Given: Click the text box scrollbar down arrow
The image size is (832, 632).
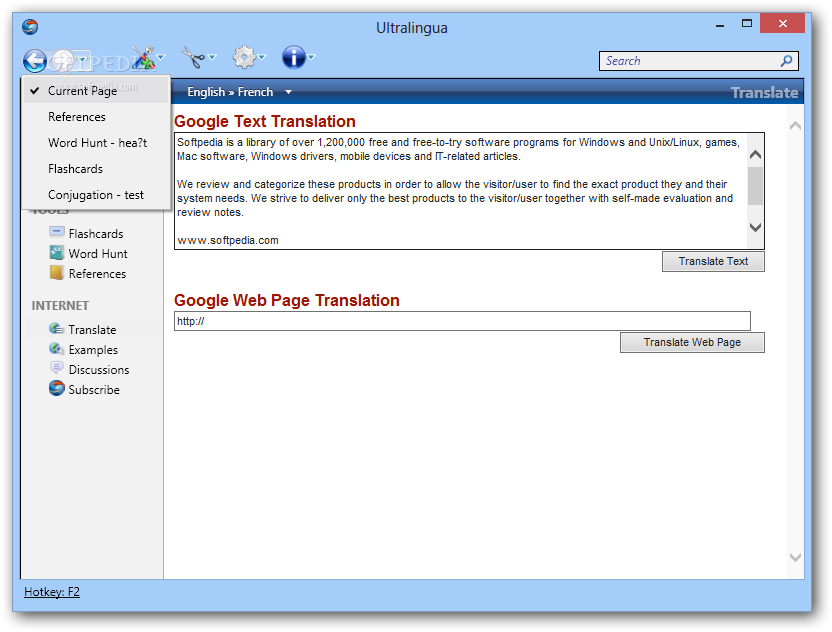Looking at the screenshot, I should 756,227.
